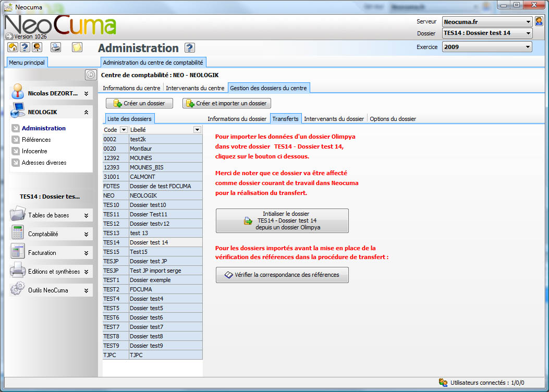
Task: Click the Tables de bases folder icon
Action: click(18, 214)
